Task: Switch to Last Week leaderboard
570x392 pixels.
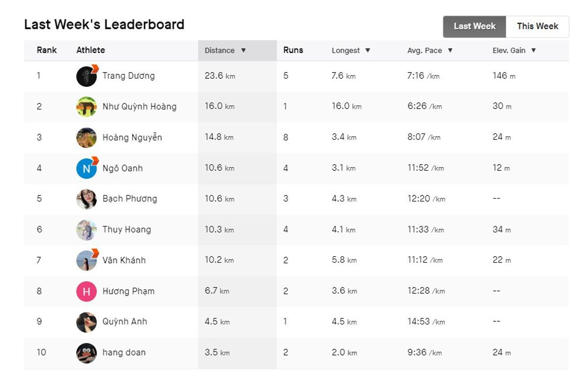Action: click(x=474, y=26)
